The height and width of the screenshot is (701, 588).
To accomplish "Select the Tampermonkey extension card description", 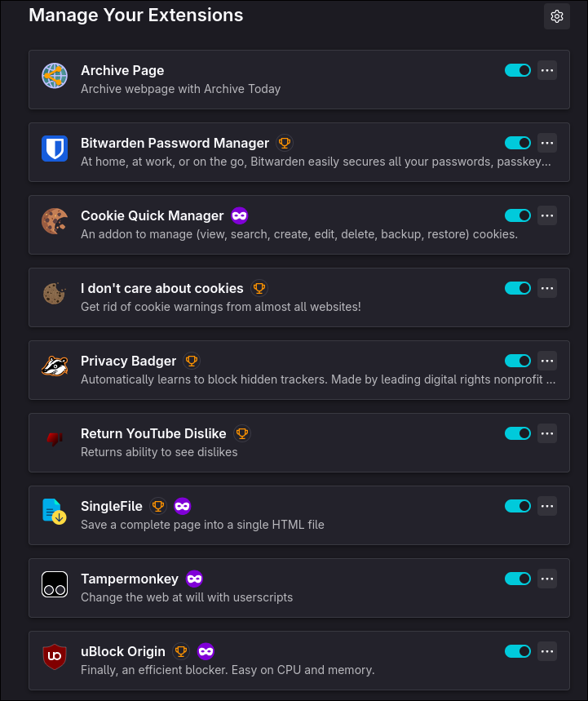I will click(x=187, y=597).
